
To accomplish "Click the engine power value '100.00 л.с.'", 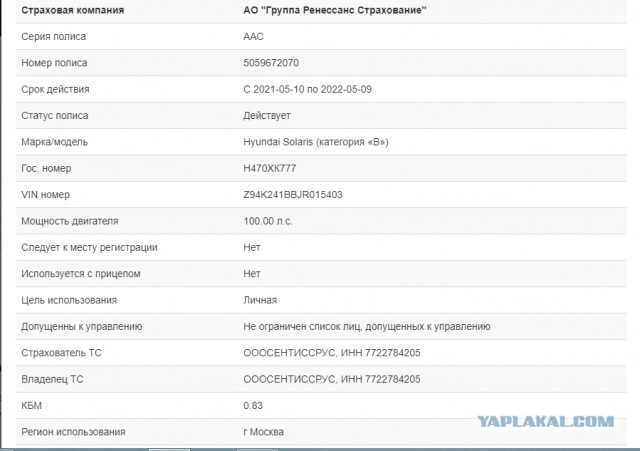I will click(268, 221).
